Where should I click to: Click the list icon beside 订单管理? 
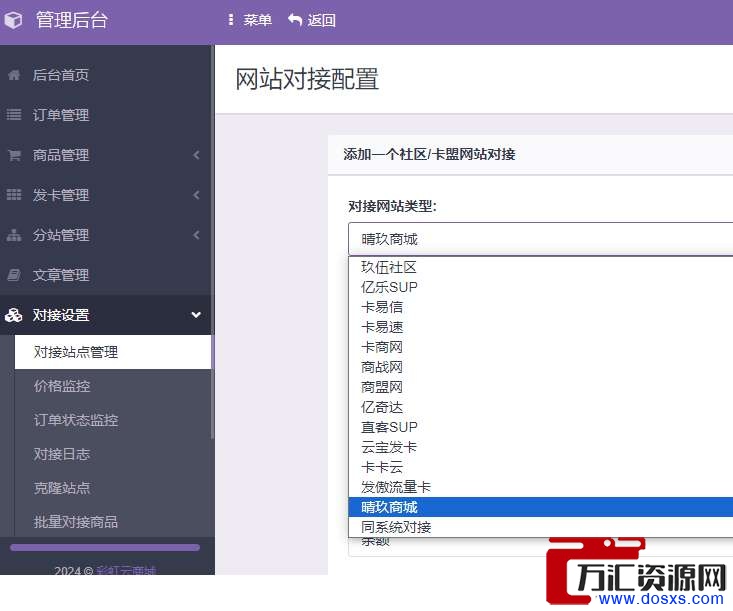coord(14,115)
